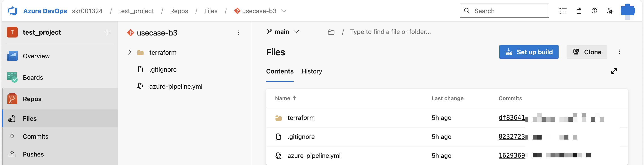Open Pushes in the Repos sidebar
This screenshot has width=644, height=165.
33,155
